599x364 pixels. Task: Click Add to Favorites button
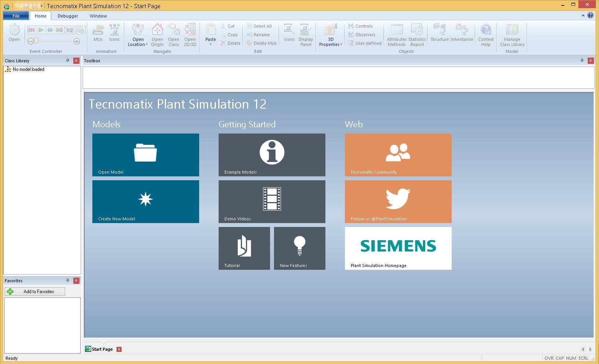(35, 292)
